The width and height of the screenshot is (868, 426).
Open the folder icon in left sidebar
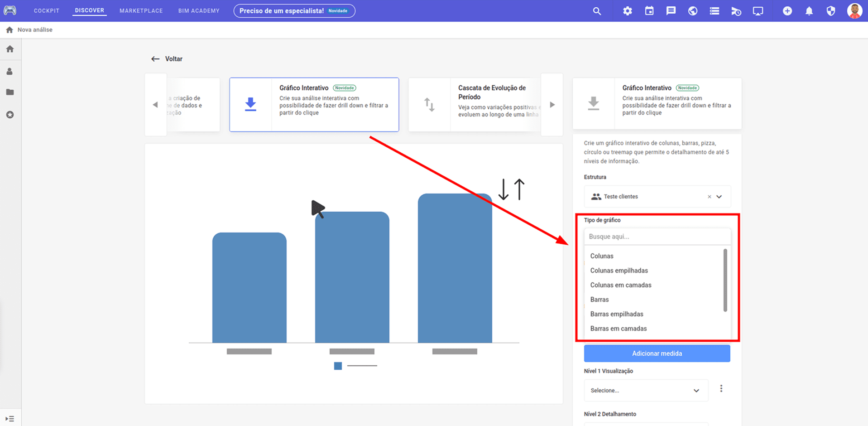pyautogui.click(x=10, y=92)
